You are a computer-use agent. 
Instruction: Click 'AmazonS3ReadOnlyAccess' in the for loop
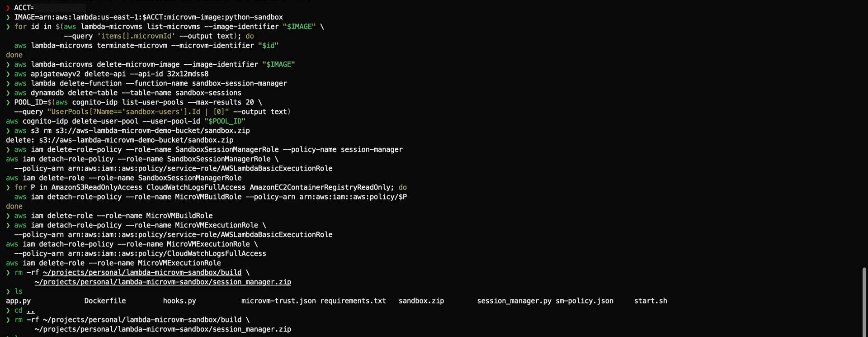tap(97, 187)
